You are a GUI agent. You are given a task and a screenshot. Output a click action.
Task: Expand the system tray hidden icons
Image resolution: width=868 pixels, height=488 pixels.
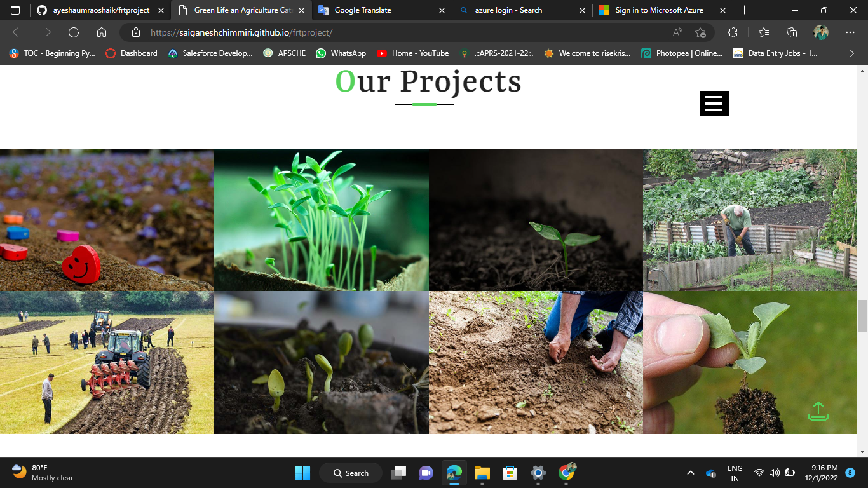(691, 473)
